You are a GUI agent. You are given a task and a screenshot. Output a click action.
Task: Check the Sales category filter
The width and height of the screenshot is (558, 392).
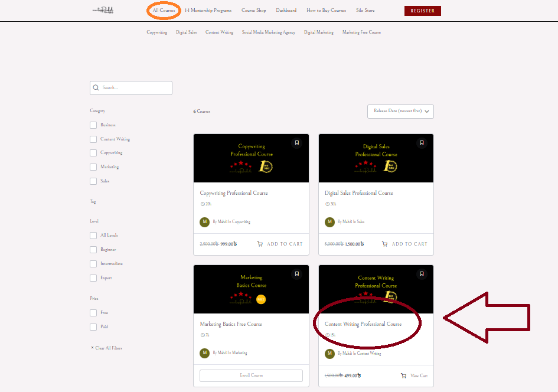tap(93, 181)
